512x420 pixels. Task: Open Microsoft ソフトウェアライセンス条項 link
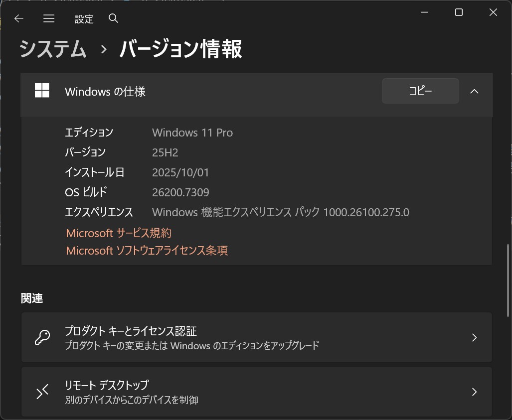coord(147,250)
